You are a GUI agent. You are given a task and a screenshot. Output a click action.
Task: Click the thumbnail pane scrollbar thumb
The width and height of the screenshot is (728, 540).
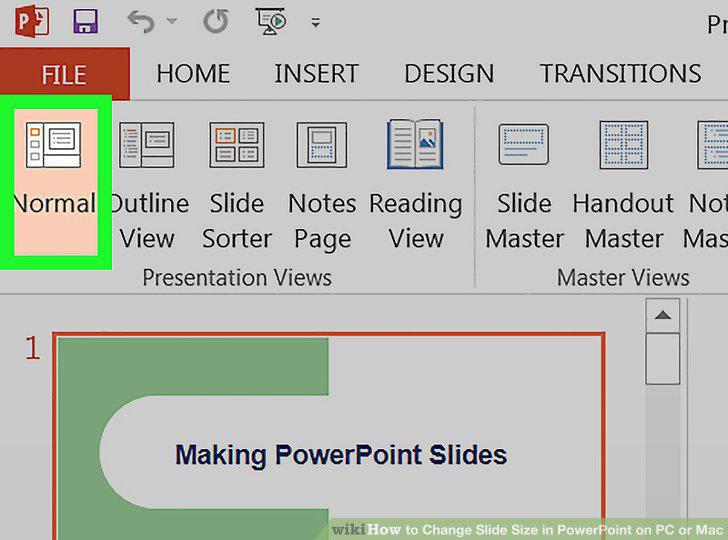(663, 358)
